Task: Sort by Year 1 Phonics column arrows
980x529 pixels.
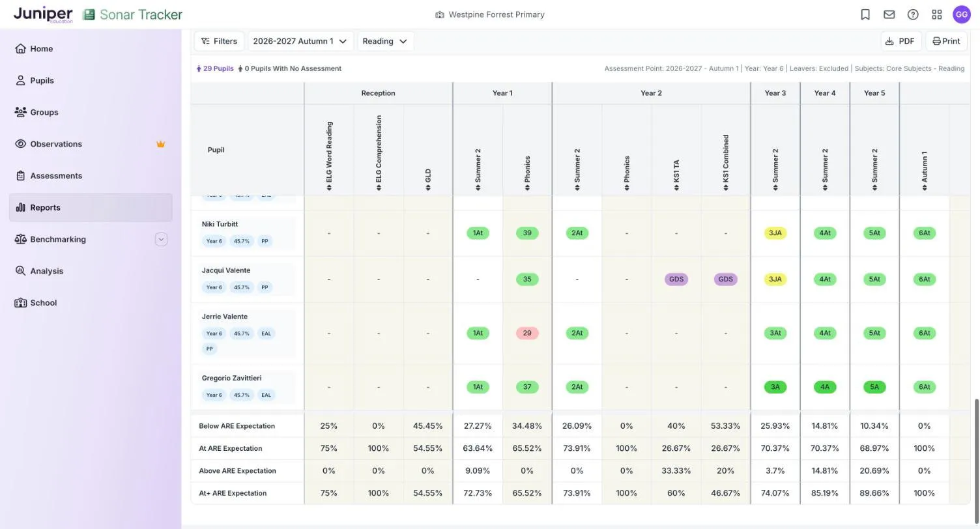Action: point(527,188)
